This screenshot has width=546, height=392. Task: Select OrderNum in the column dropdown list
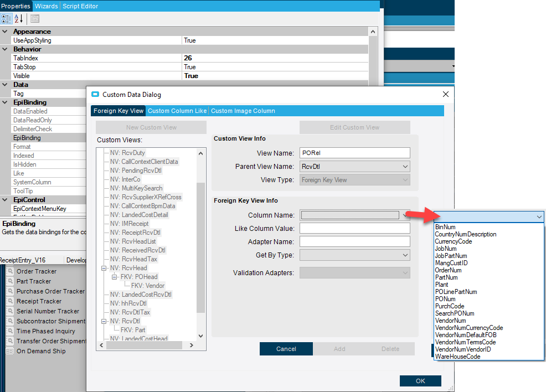tap(448, 270)
